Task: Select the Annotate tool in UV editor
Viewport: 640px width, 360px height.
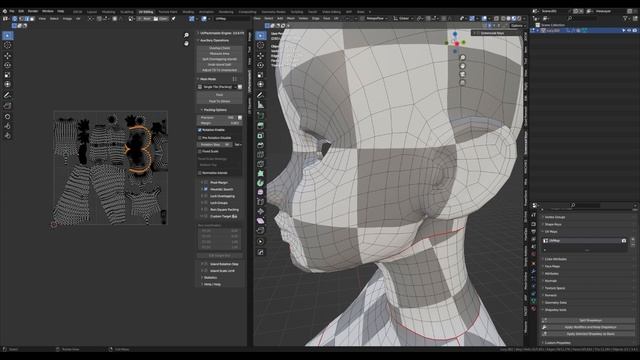Action: (7, 95)
